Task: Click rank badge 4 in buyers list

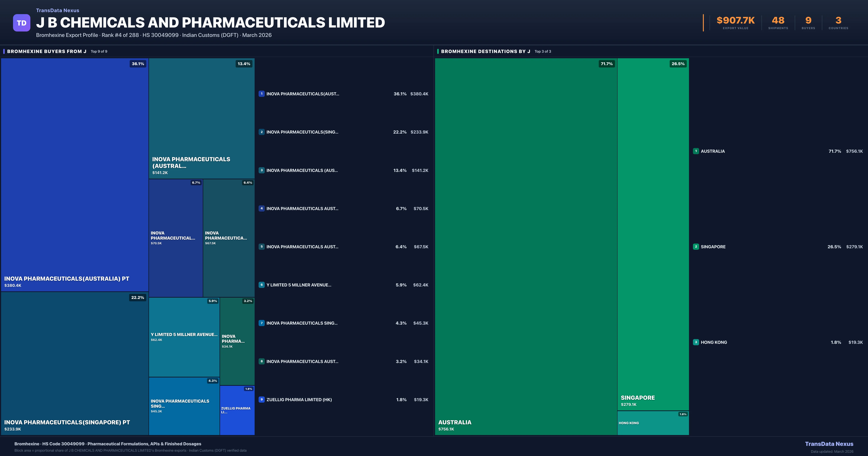Action: [x=261, y=208]
